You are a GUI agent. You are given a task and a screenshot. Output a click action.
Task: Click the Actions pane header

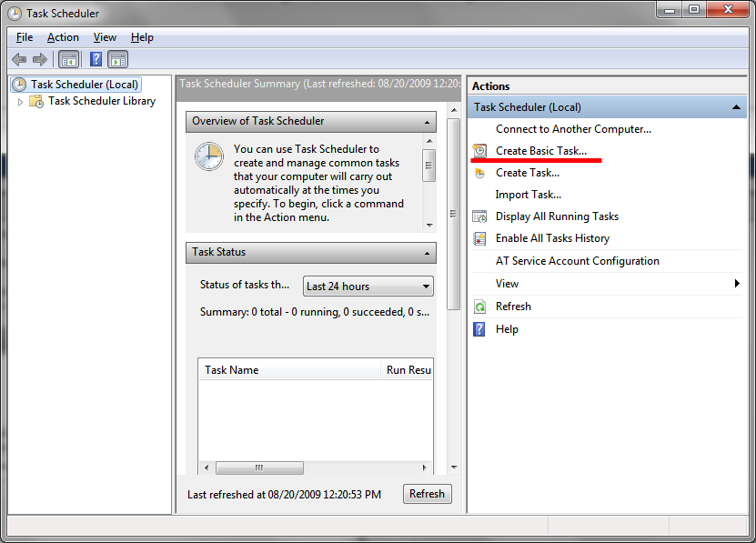(607, 86)
